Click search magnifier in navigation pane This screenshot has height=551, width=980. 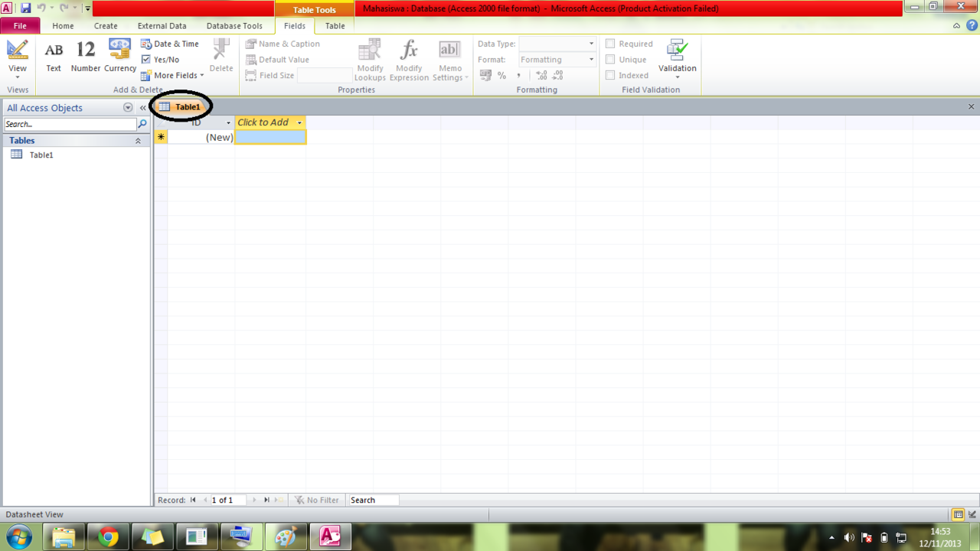[142, 124]
